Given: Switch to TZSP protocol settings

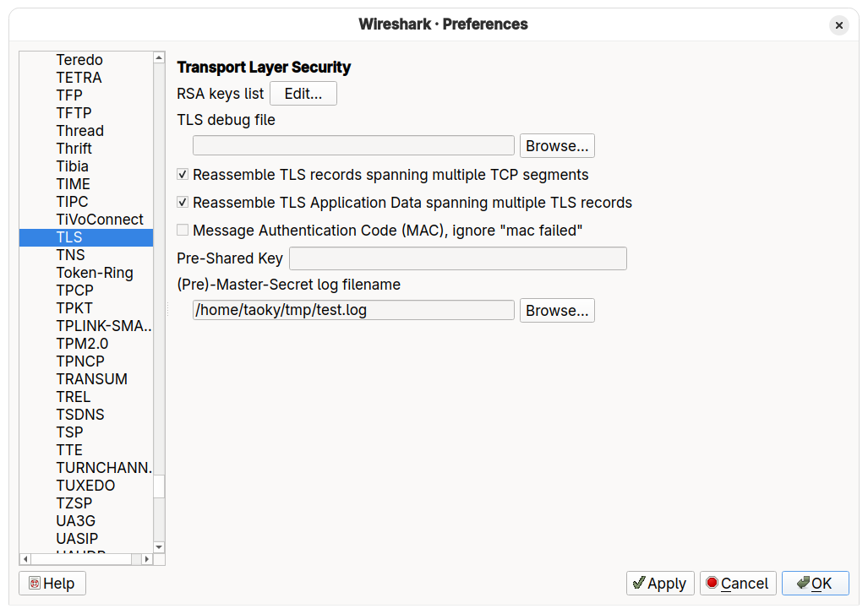Looking at the screenshot, I should 73,503.
